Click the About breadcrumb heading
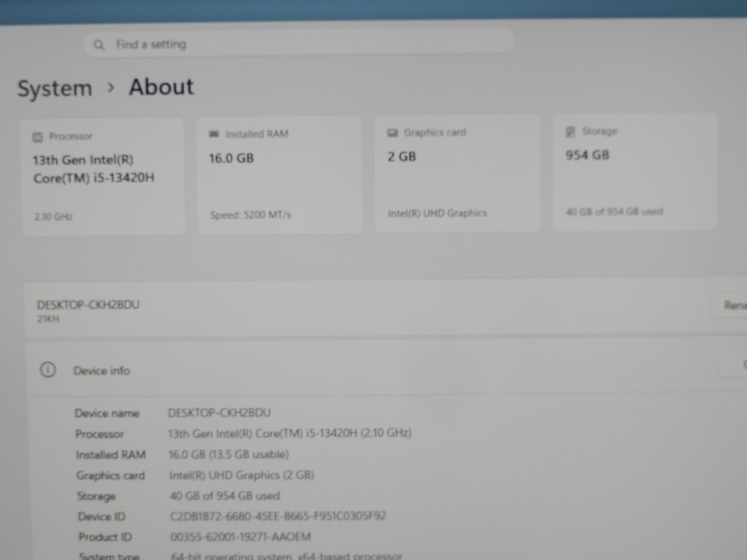 [x=161, y=87]
